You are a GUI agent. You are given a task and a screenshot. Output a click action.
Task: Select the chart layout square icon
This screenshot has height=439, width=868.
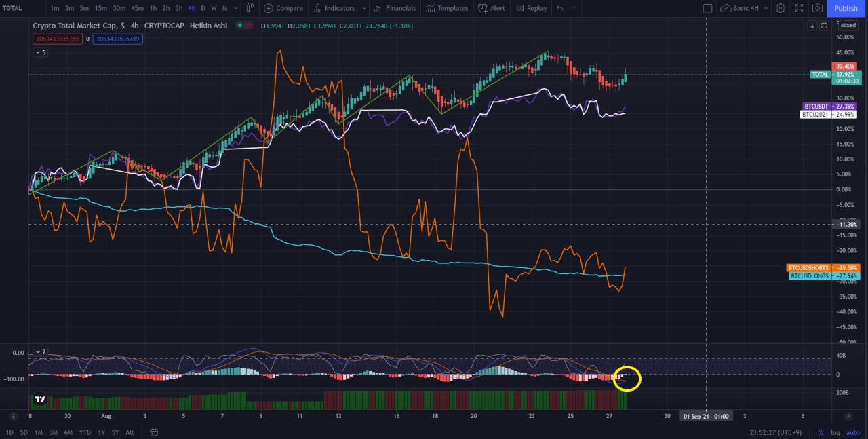pyautogui.click(x=707, y=8)
